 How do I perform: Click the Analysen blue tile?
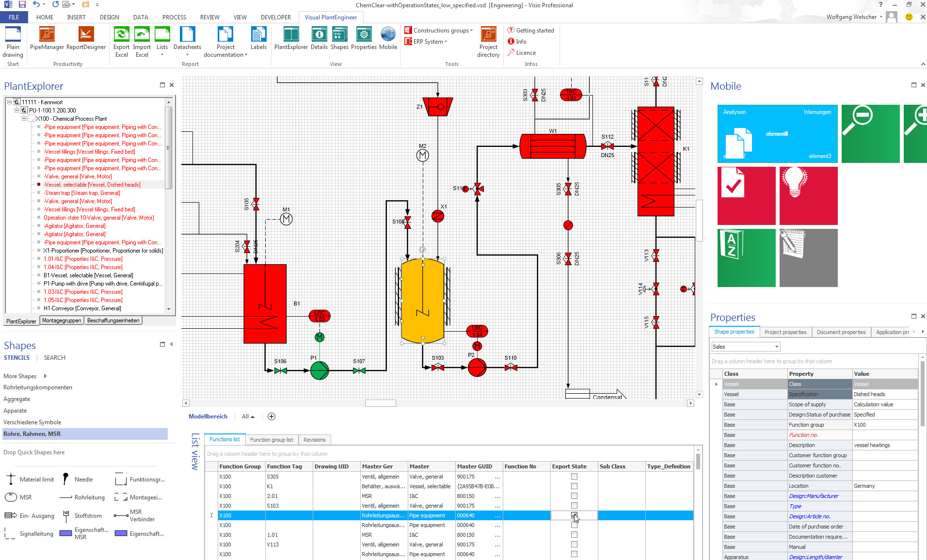(777, 134)
